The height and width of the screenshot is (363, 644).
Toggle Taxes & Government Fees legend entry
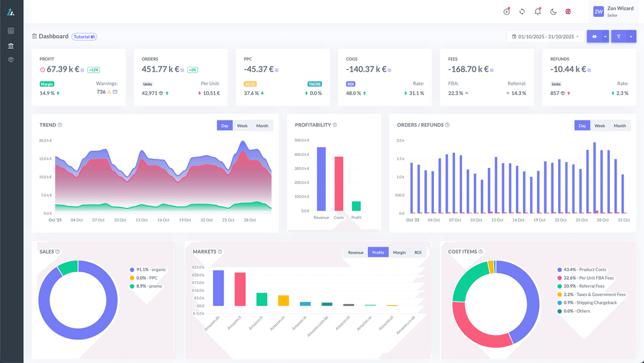[x=592, y=294]
